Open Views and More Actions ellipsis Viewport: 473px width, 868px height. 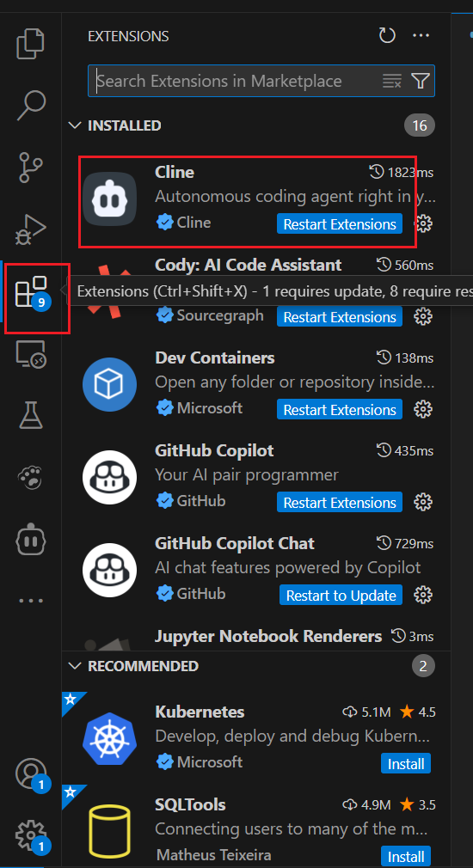tap(421, 36)
